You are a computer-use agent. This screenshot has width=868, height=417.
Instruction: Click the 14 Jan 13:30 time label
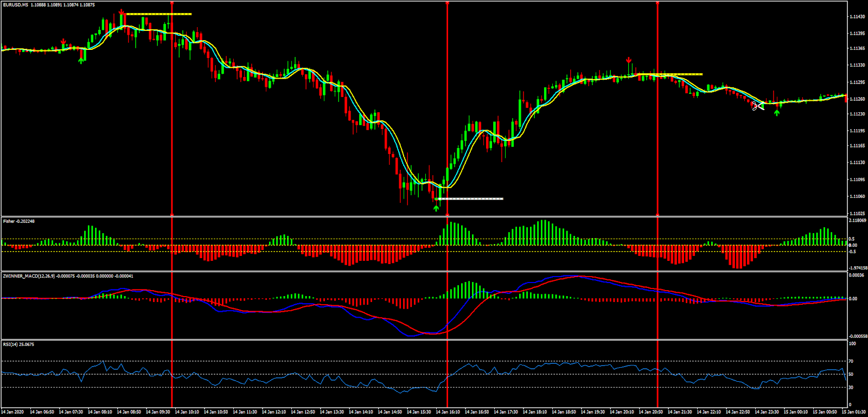pyautogui.click(x=332, y=412)
